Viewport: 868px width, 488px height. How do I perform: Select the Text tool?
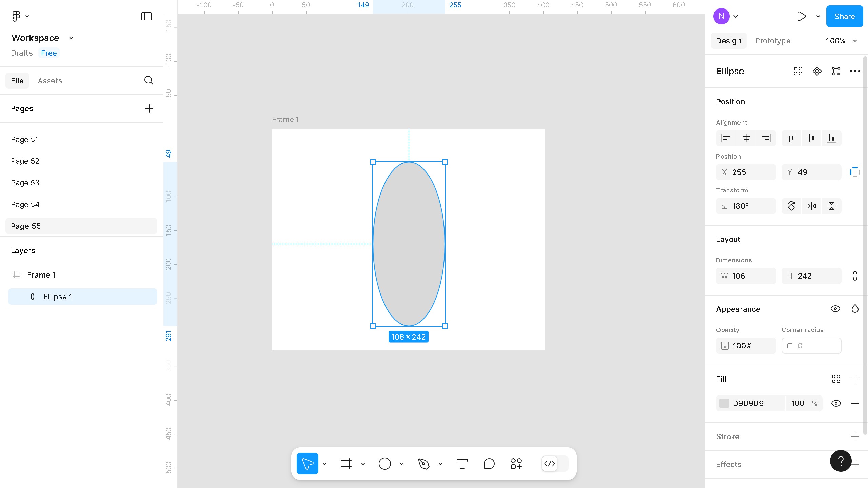pos(462,464)
